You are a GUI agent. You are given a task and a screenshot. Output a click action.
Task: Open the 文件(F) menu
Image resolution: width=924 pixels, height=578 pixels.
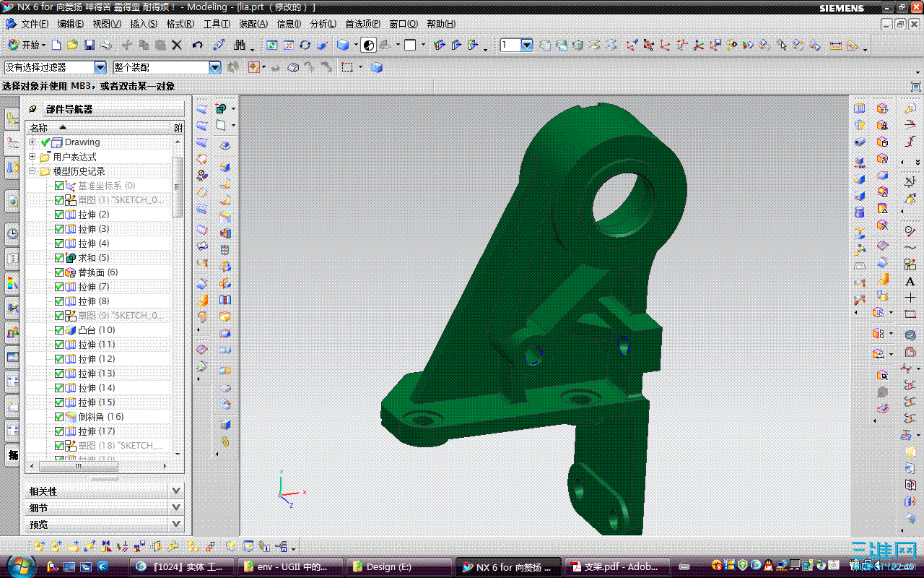point(35,24)
